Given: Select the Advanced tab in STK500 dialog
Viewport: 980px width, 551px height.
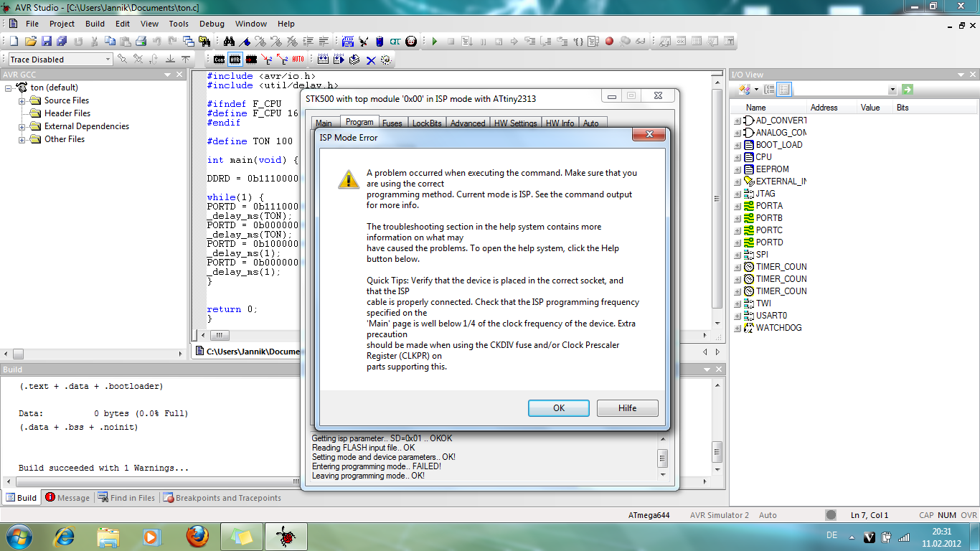Looking at the screenshot, I should (468, 123).
